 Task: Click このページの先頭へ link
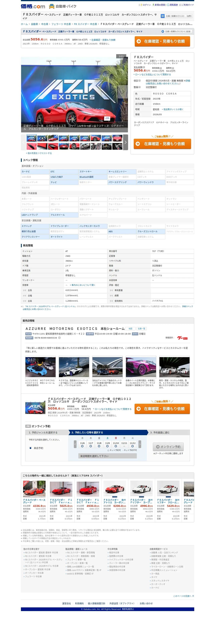[184, 596]
